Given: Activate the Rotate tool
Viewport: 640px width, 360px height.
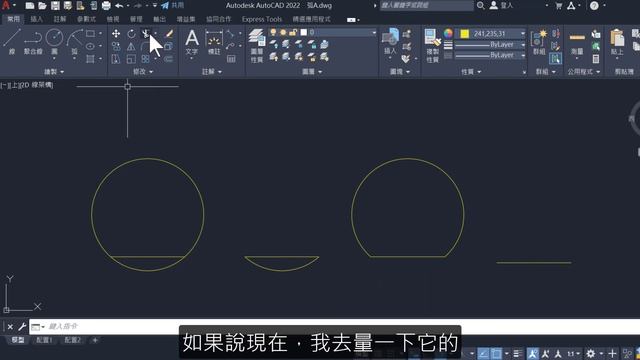Looking at the screenshot, I should pyautogui.click(x=131, y=33).
